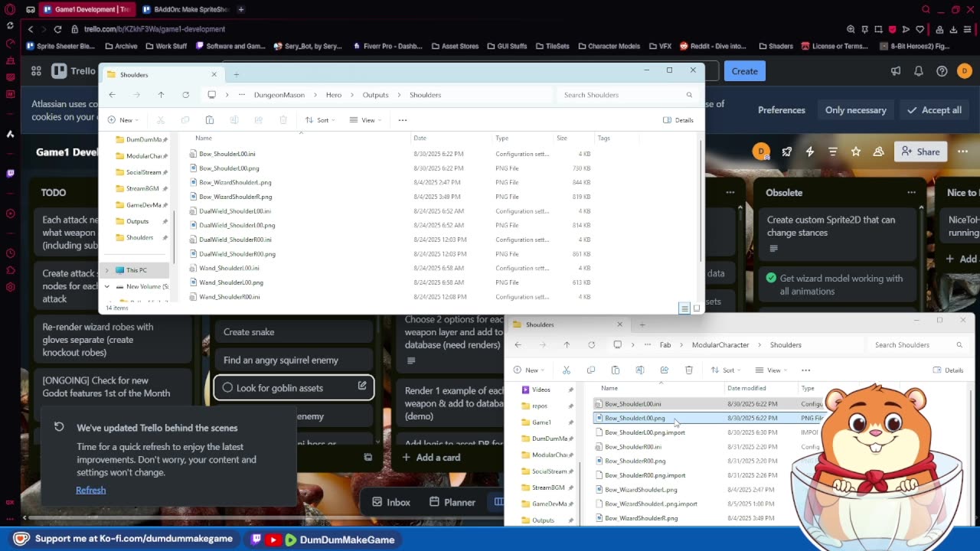Go back in lower Shoulders window

tap(518, 345)
